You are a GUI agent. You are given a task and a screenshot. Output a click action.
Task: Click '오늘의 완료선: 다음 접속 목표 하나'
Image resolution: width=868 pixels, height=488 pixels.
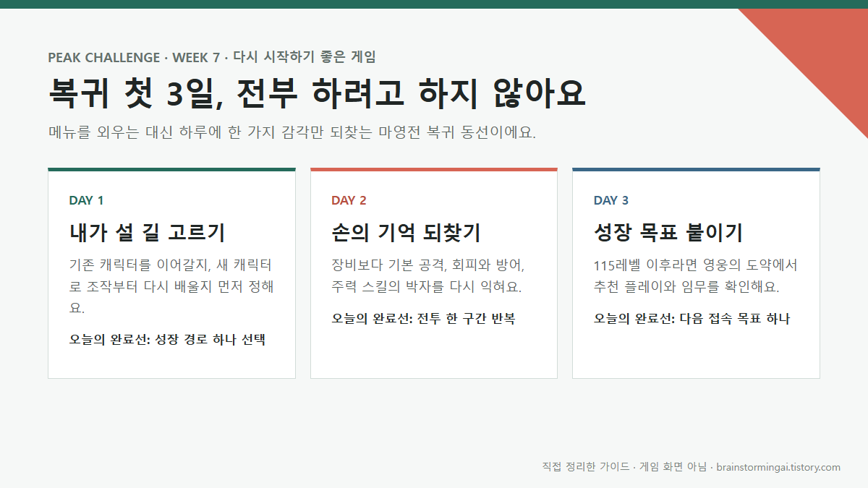click(x=692, y=318)
